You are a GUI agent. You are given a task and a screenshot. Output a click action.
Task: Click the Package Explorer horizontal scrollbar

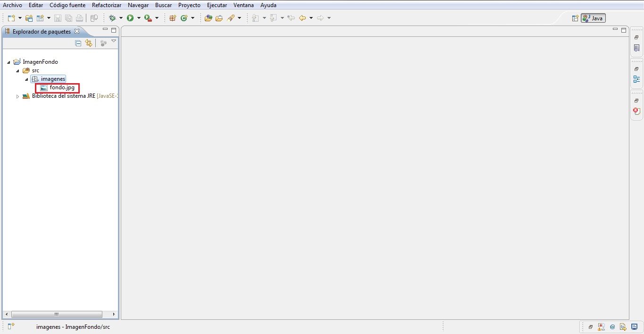point(57,314)
